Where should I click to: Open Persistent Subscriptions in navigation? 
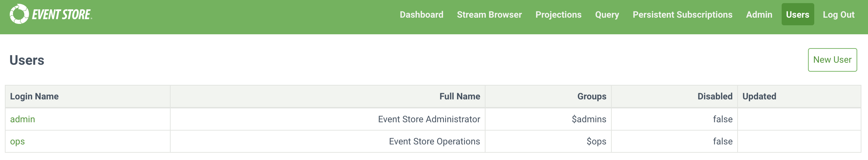coord(682,15)
